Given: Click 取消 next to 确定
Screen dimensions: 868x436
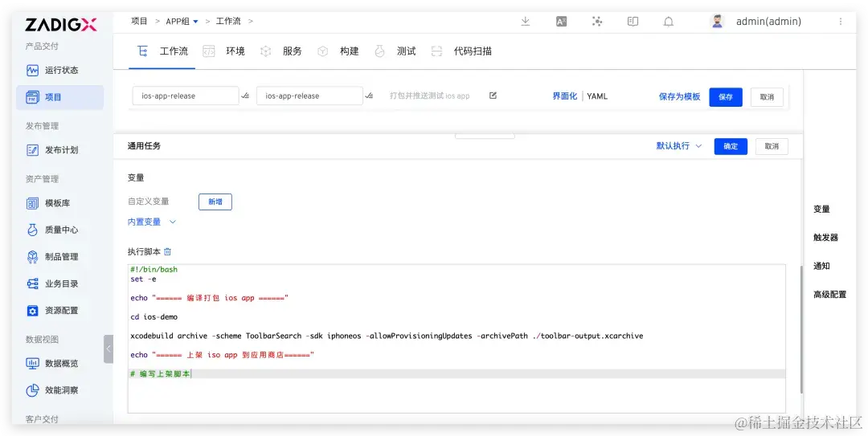Looking at the screenshot, I should [772, 146].
